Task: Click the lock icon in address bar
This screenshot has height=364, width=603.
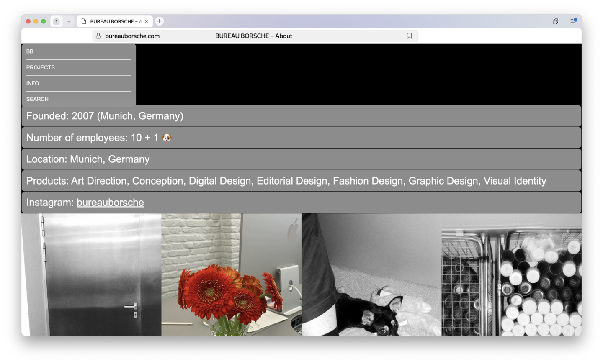Action: point(98,36)
